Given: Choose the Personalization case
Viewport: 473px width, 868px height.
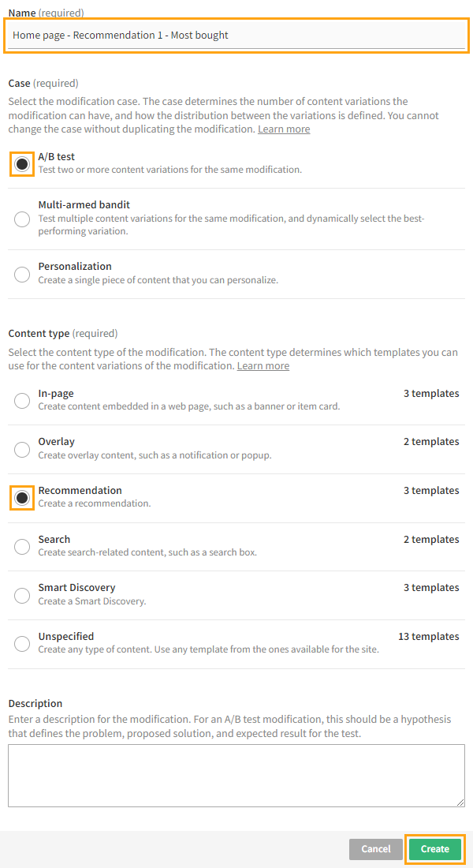Looking at the screenshot, I should [x=21, y=274].
